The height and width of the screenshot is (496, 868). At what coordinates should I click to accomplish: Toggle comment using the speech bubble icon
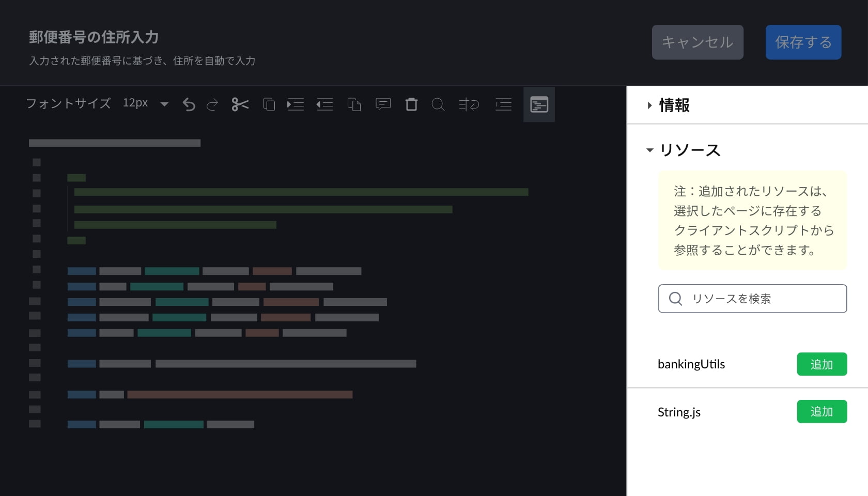point(383,105)
